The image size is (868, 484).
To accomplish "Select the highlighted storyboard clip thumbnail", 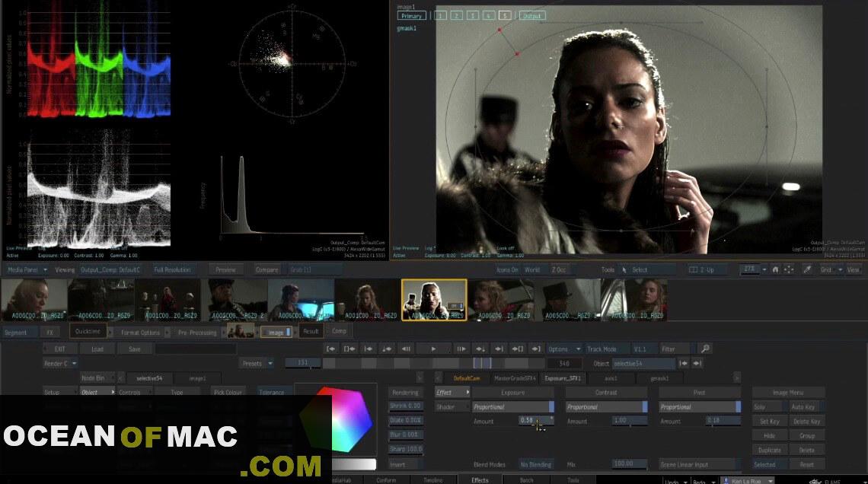I will pos(434,300).
